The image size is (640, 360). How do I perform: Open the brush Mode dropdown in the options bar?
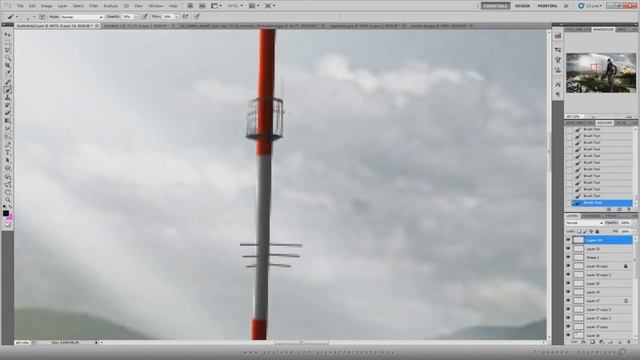point(82,17)
